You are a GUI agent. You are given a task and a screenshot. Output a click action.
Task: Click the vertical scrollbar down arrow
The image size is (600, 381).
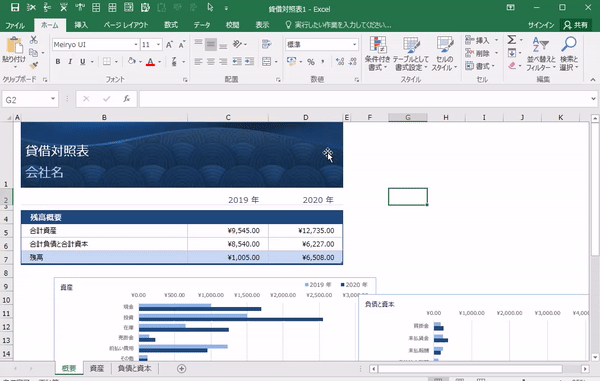595,357
